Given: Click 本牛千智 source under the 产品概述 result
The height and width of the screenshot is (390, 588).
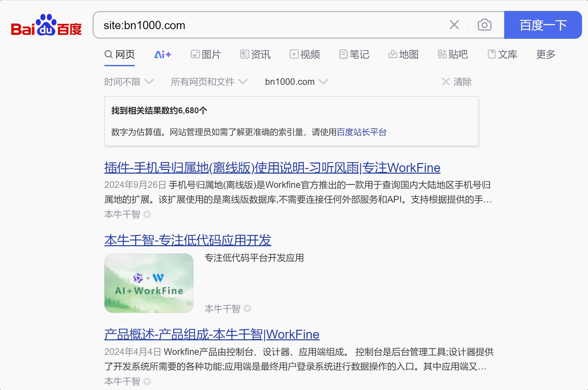Looking at the screenshot, I should [x=122, y=381].
